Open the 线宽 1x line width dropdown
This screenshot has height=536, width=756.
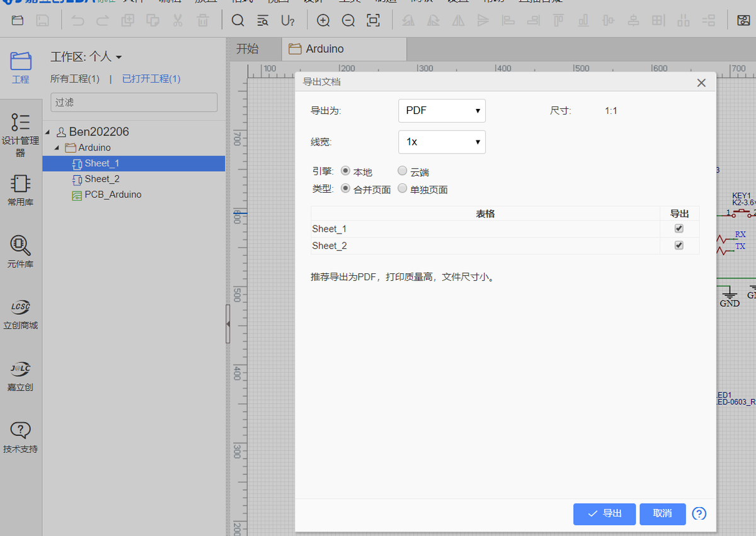pos(442,142)
